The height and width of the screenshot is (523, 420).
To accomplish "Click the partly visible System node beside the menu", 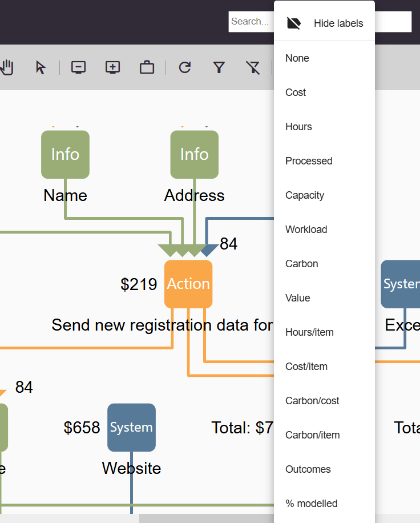I will coord(401,284).
